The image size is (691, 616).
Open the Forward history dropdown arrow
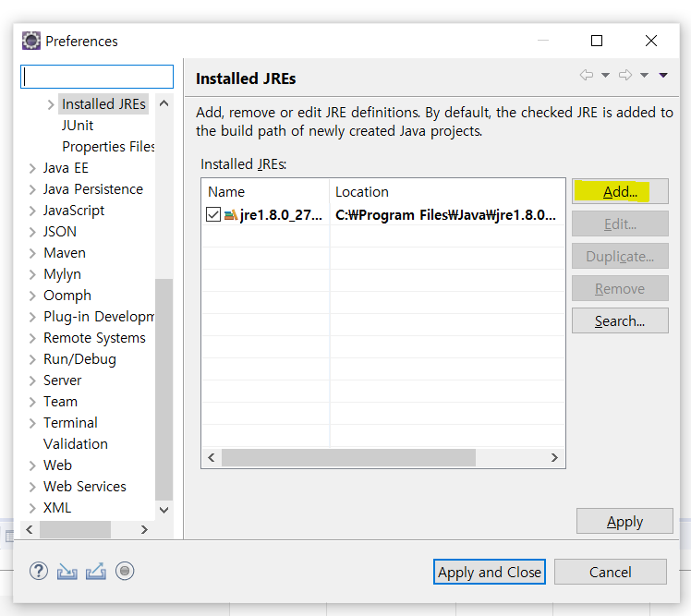pos(644,76)
